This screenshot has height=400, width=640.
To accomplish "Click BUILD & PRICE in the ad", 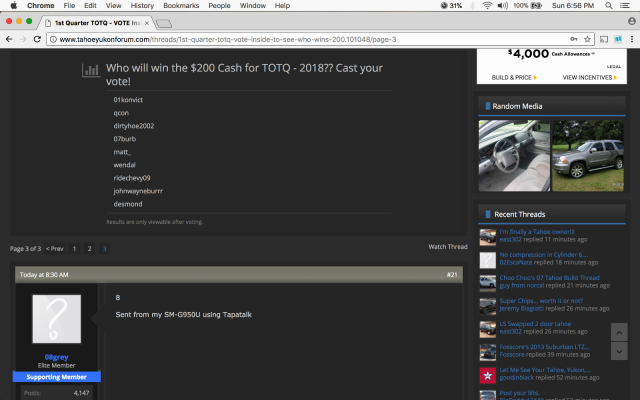I will [514, 77].
